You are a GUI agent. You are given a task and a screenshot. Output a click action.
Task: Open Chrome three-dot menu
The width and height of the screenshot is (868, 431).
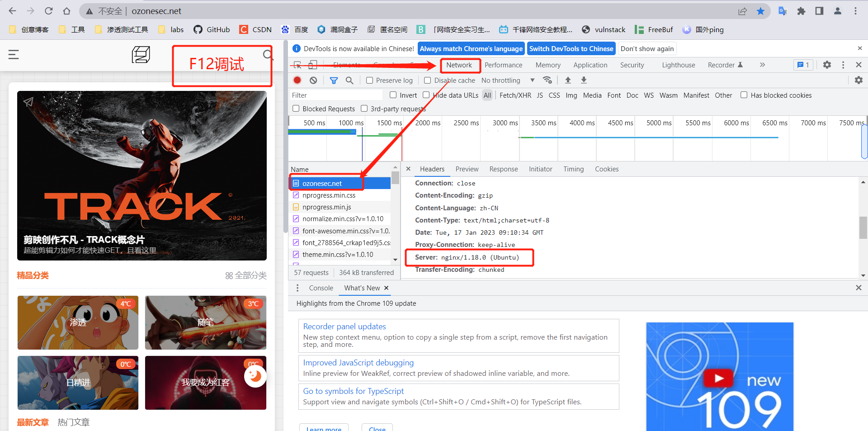(x=855, y=11)
